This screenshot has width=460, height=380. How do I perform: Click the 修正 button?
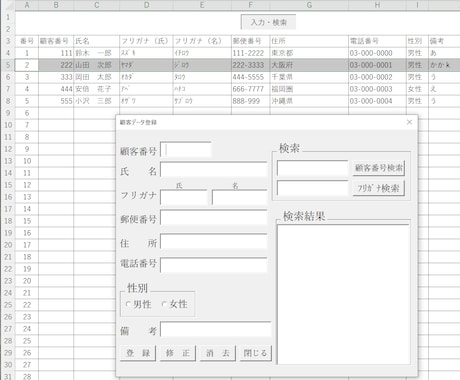click(178, 353)
